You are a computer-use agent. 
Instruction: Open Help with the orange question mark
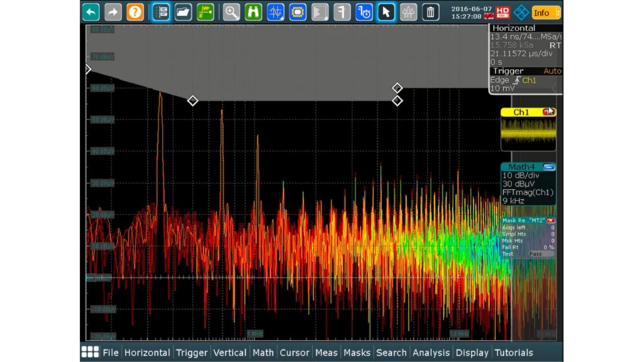(x=135, y=13)
